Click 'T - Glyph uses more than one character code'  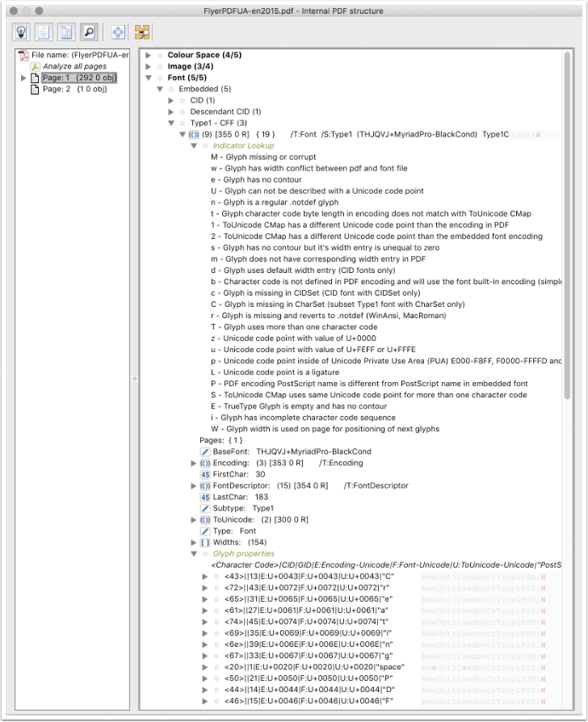(x=294, y=327)
